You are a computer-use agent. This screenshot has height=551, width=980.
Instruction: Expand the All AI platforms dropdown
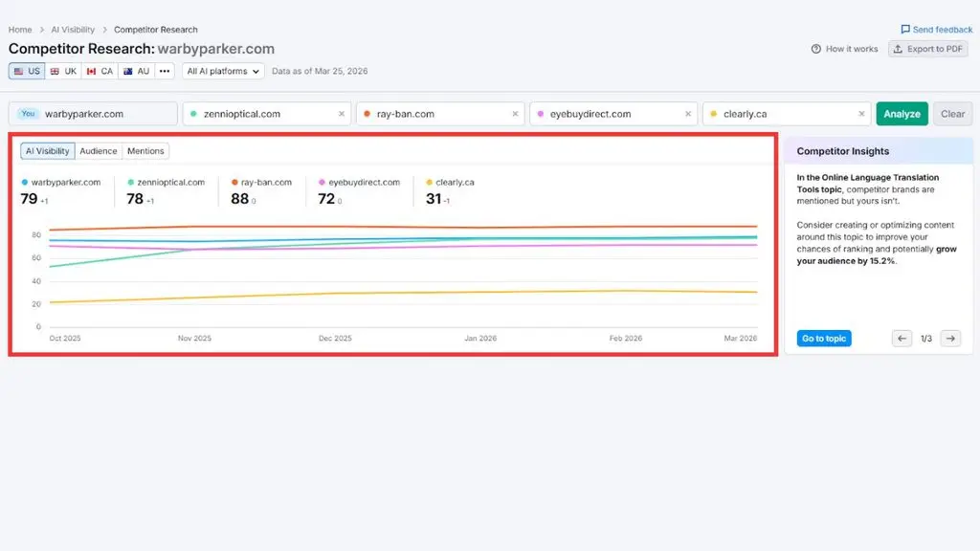223,71
